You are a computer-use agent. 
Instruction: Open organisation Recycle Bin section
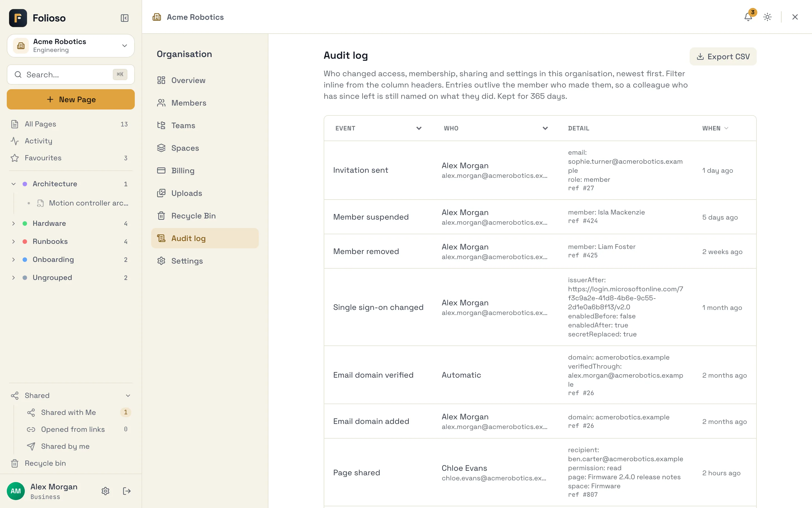(x=205, y=216)
